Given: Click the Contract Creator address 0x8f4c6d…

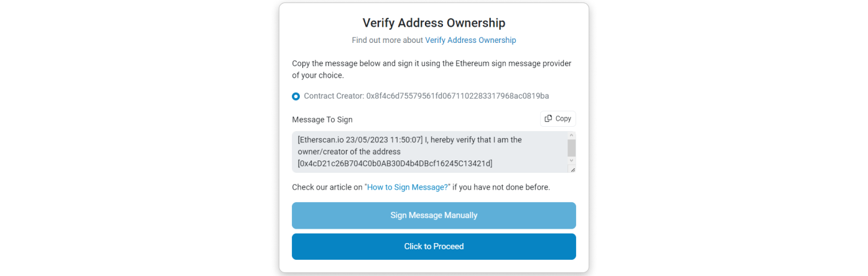Looking at the screenshot, I should coord(457,96).
